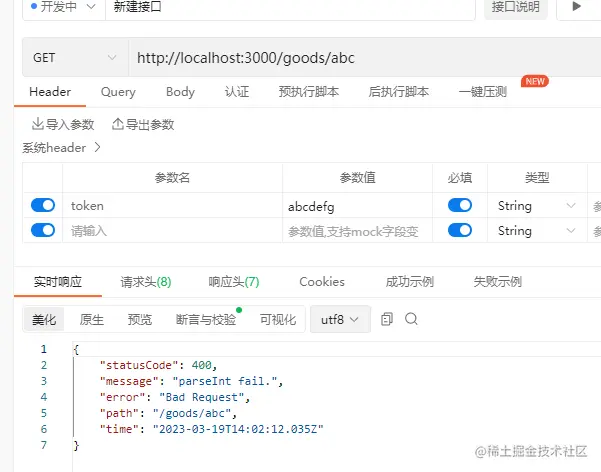Screen dimensions: 601x472
Task: Disable the token row enable toggle
Action: [x=43, y=205]
